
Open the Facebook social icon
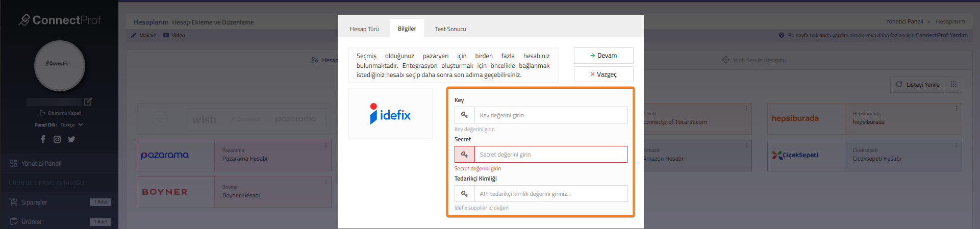click(43, 139)
